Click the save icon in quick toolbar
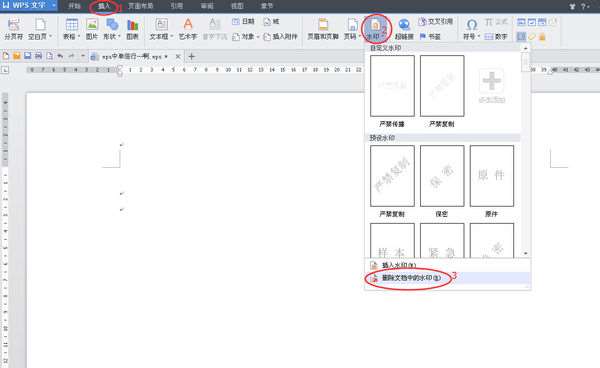 [x=28, y=56]
